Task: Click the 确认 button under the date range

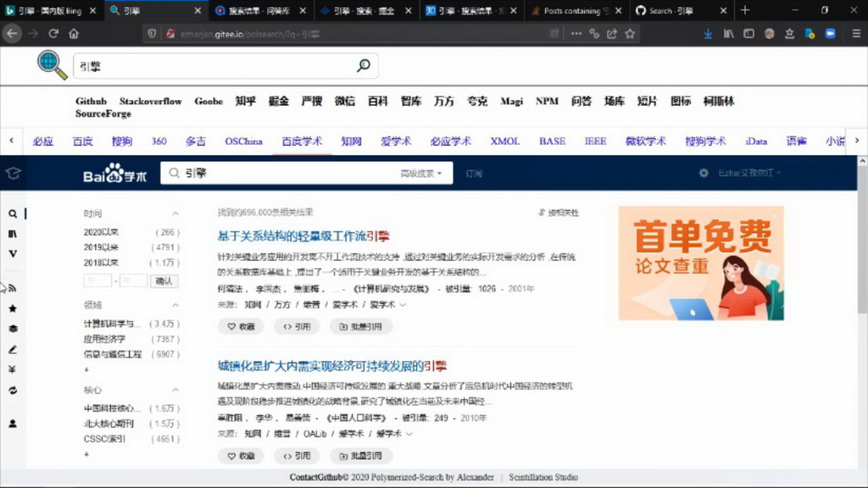Action: (x=164, y=280)
